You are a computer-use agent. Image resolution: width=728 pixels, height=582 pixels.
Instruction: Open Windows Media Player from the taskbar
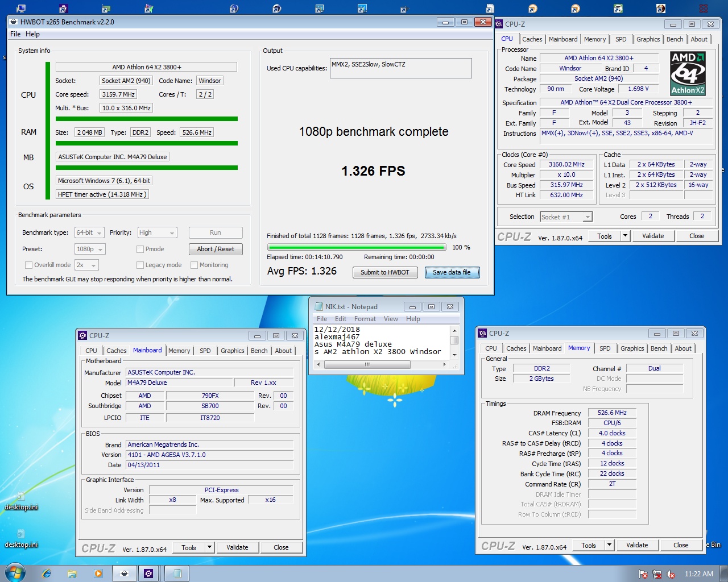tap(98, 573)
